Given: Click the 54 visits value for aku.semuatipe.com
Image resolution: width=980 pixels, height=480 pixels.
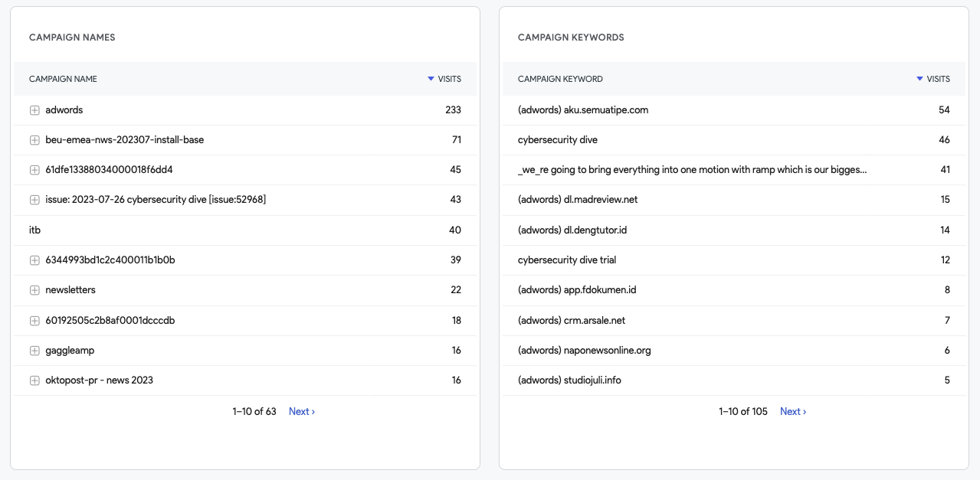Looking at the screenshot, I should [x=944, y=110].
